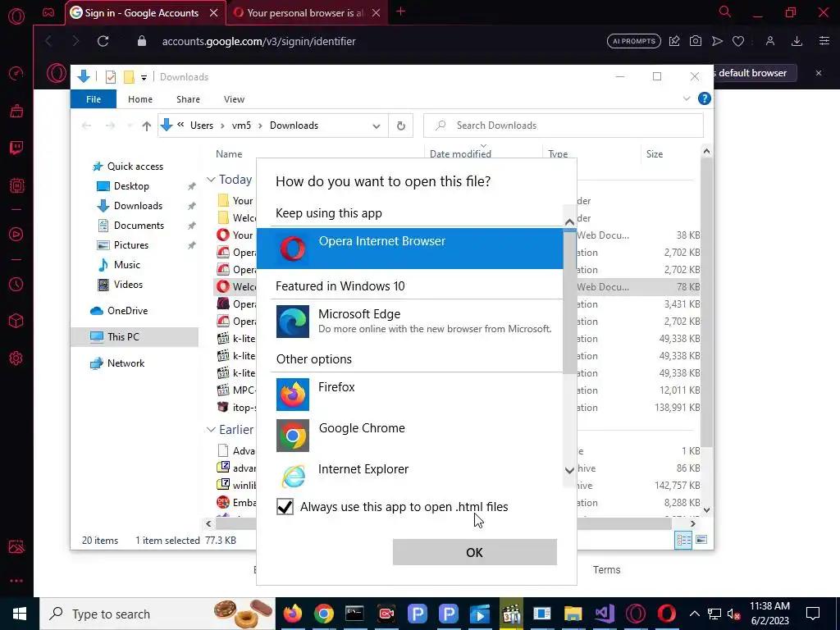This screenshot has height=630, width=840.
Task: Collapse the Today file group
Action: [x=211, y=180]
